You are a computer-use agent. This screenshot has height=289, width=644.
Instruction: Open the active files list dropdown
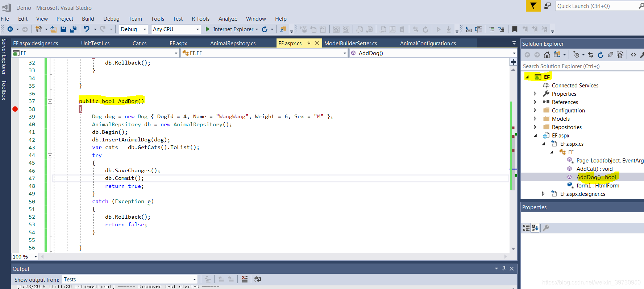tap(514, 43)
